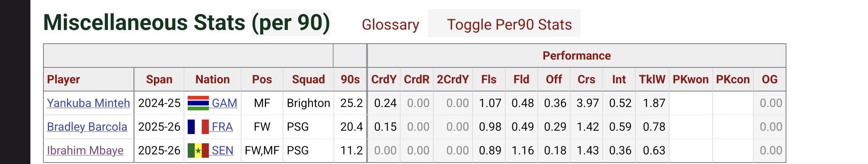Sort by TklW column header
The width and height of the screenshot is (868, 164).
point(652,79)
